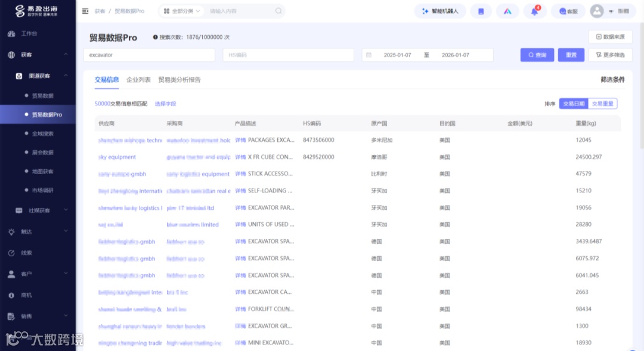Click the 易盈出海 logo
This screenshot has width=644, height=351.
36,11
